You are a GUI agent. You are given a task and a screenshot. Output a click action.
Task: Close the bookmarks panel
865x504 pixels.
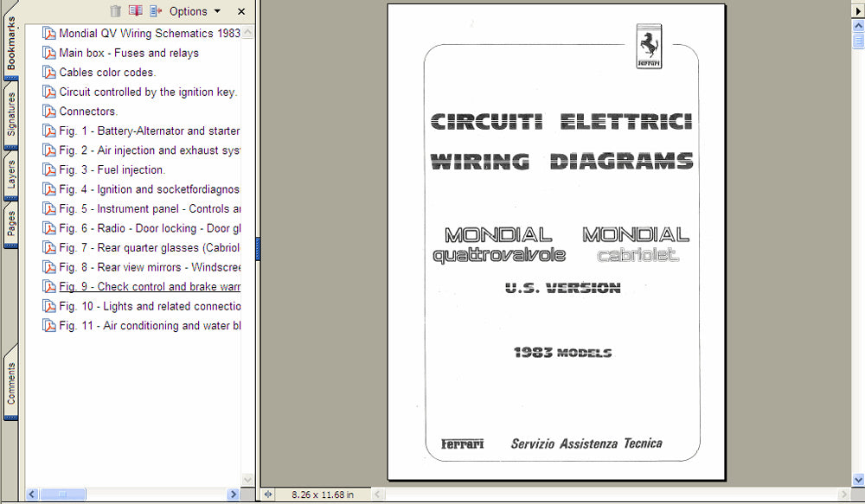241,11
